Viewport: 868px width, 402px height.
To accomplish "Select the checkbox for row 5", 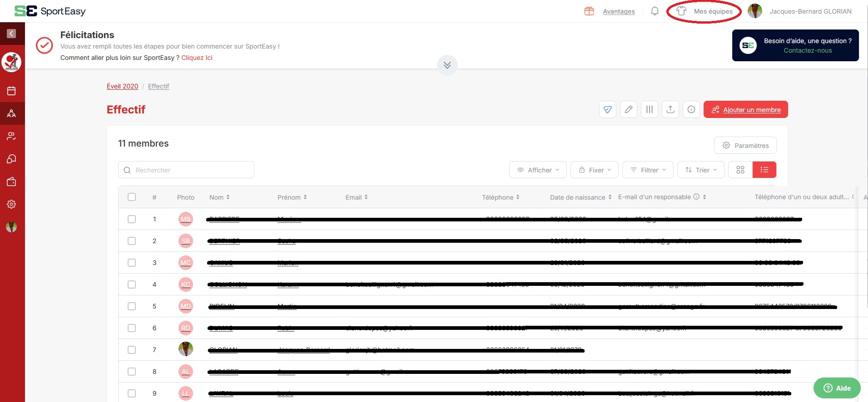I will (x=132, y=306).
